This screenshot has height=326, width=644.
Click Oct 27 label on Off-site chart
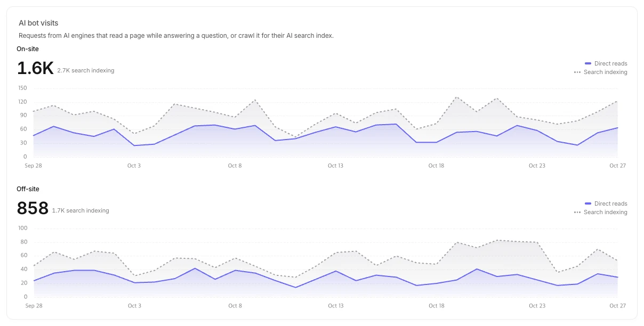pos(617,306)
